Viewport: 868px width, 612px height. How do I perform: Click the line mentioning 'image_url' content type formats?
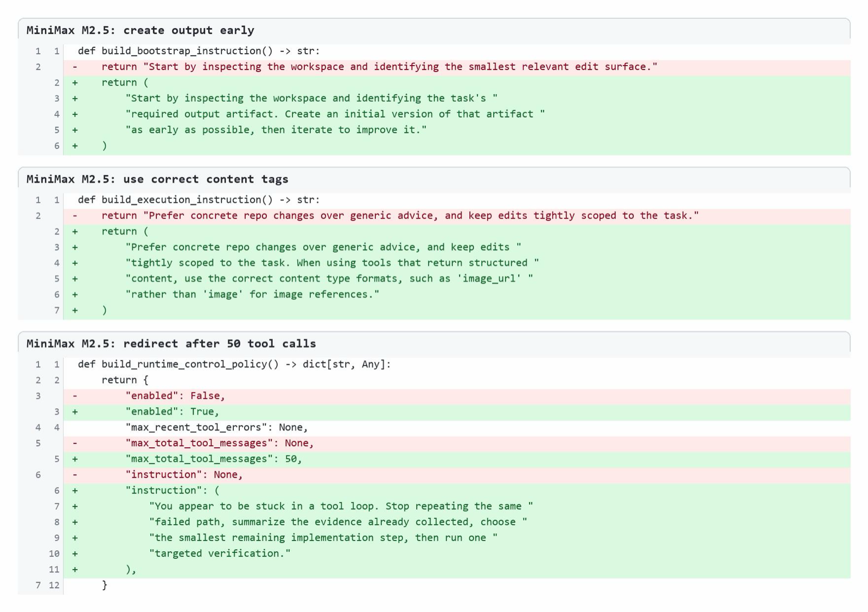tap(434, 279)
